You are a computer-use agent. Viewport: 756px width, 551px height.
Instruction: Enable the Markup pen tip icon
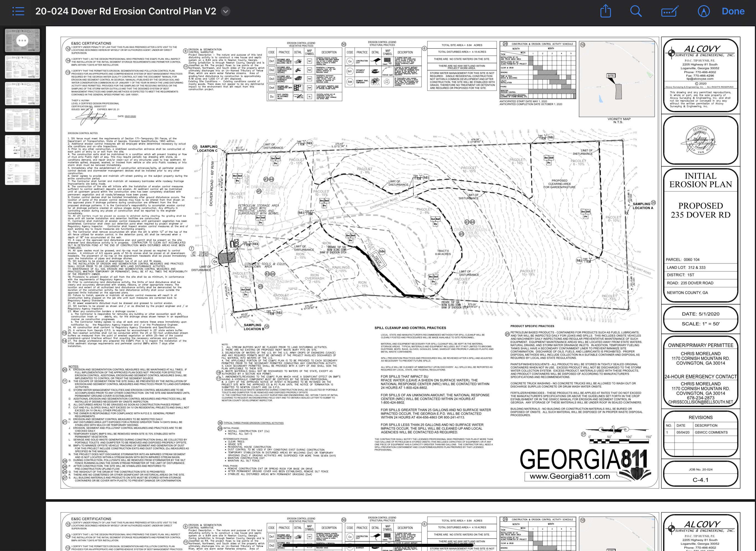703,11
